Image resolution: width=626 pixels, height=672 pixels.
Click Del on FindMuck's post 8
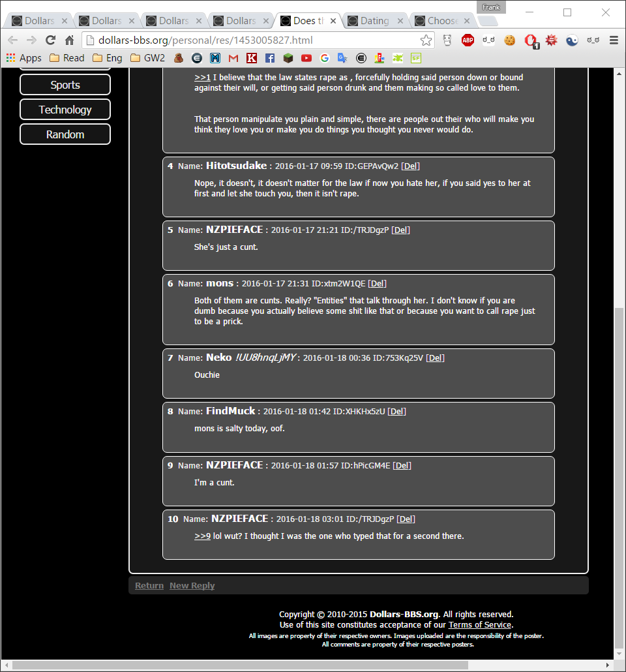(x=396, y=412)
